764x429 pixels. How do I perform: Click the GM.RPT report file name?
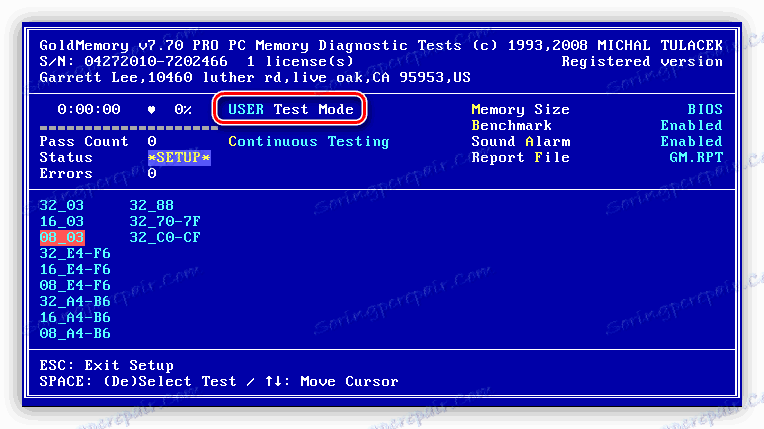click(696, 157)
